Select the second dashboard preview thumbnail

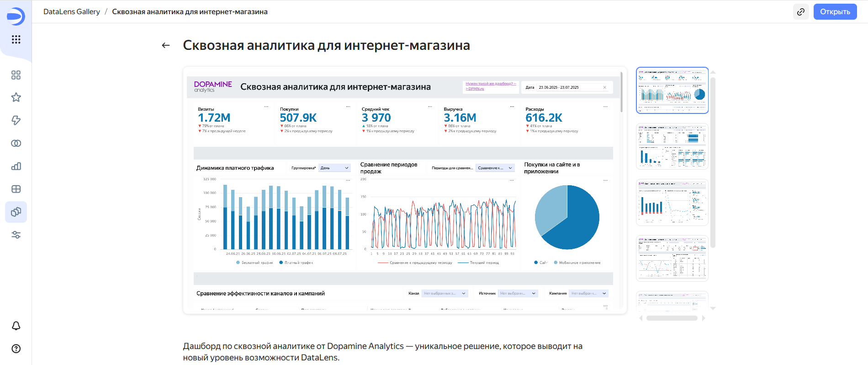(x=672, y=146)
